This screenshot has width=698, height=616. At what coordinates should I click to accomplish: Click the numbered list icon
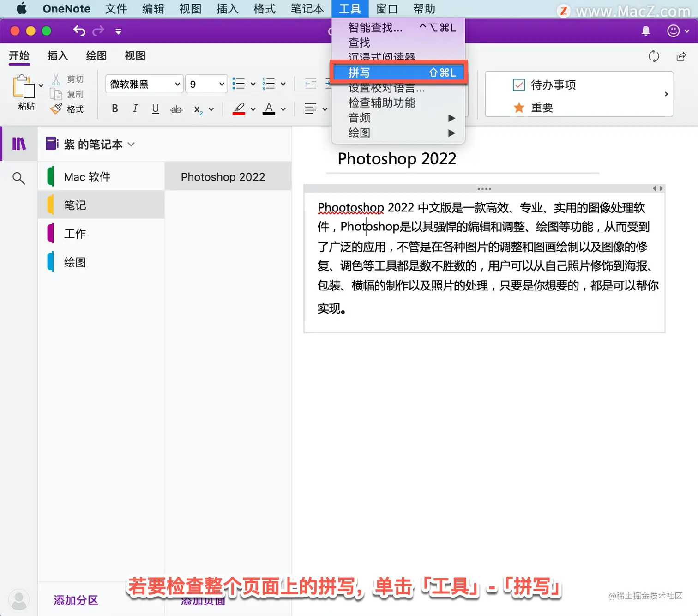[268, 84]
